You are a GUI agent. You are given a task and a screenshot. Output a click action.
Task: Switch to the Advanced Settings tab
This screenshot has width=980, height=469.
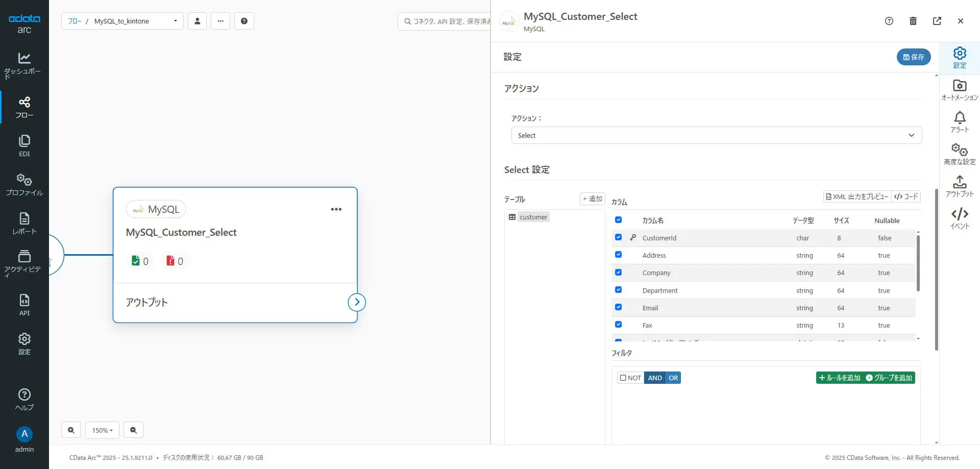tap(960, 154)
